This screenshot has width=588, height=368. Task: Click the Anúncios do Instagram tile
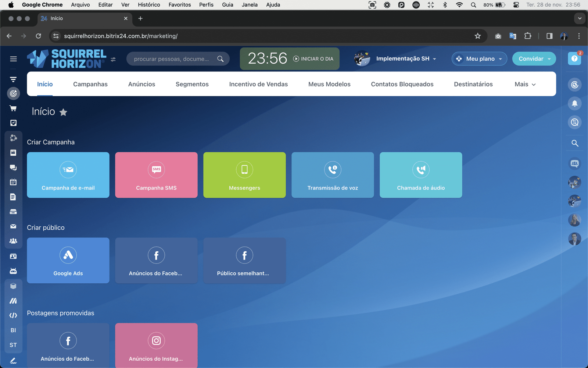click(x=156, y=345)
